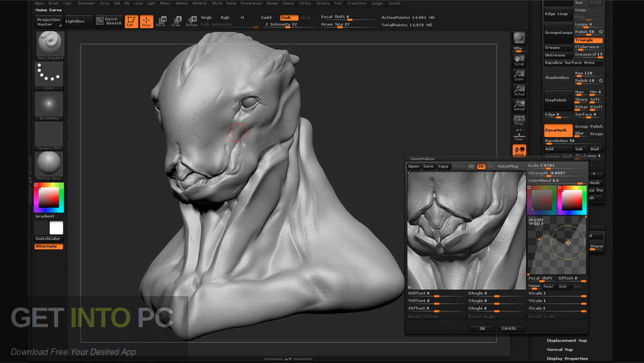Activate the Draw mode button
The height and width of the screenshot is (363, 644).
[147, 21]
